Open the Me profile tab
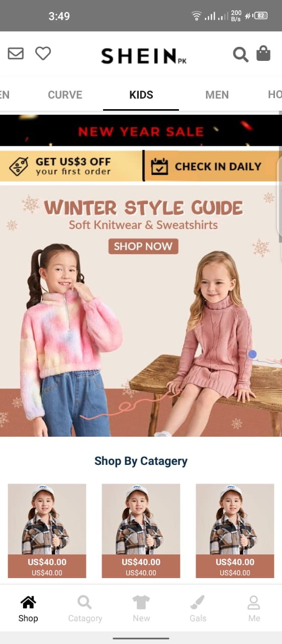282x644 pixels. pos(254,609)
